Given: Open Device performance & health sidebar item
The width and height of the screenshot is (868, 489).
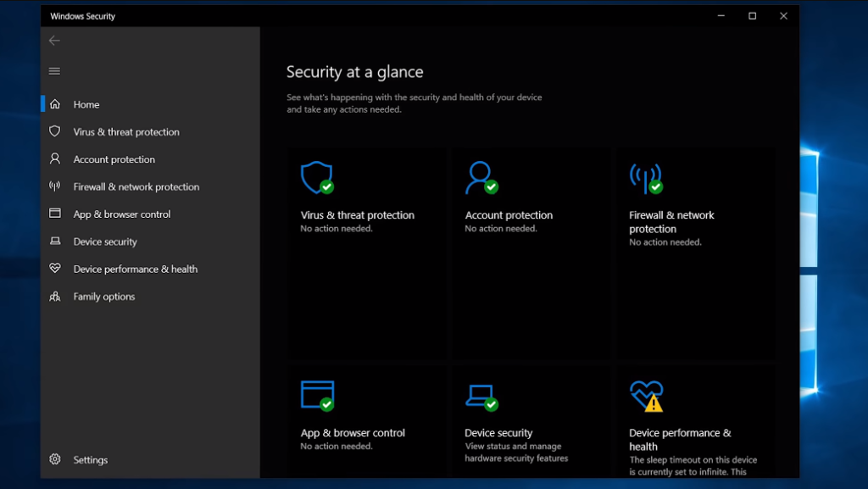Looking at the screenshot, I should click(x=150, y=269).
